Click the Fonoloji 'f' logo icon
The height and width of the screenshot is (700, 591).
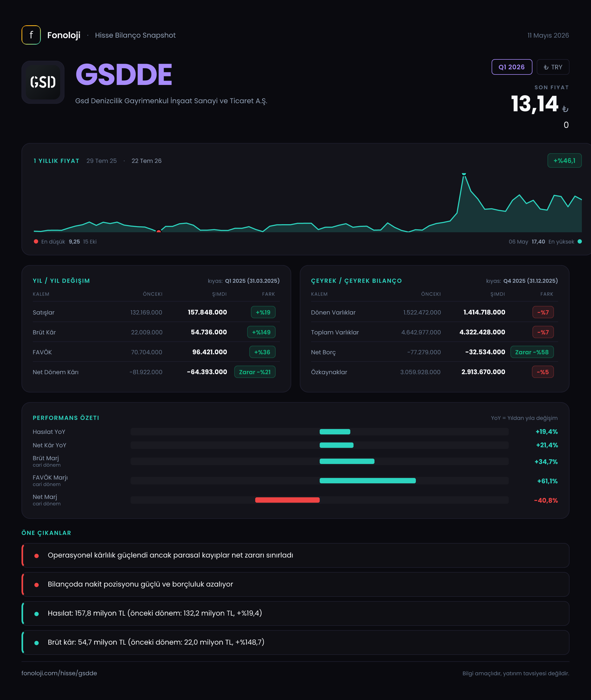pyautogui.click(x=31, y=35)
